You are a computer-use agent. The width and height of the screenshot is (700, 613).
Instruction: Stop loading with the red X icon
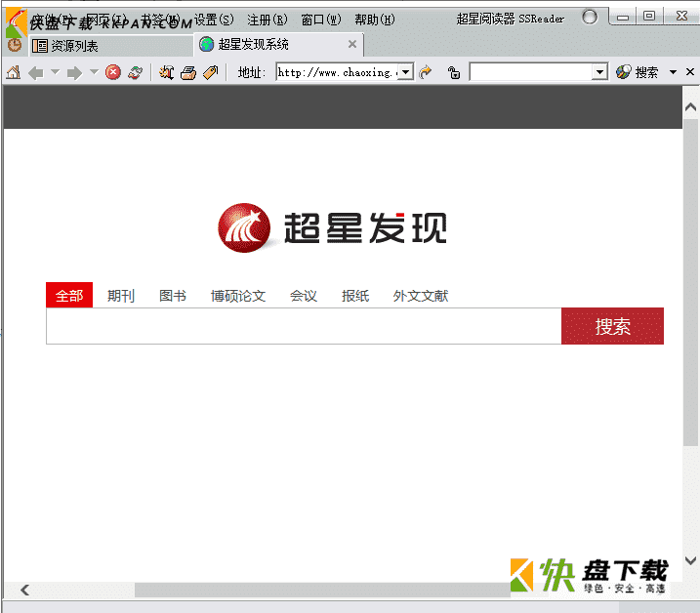113,72
